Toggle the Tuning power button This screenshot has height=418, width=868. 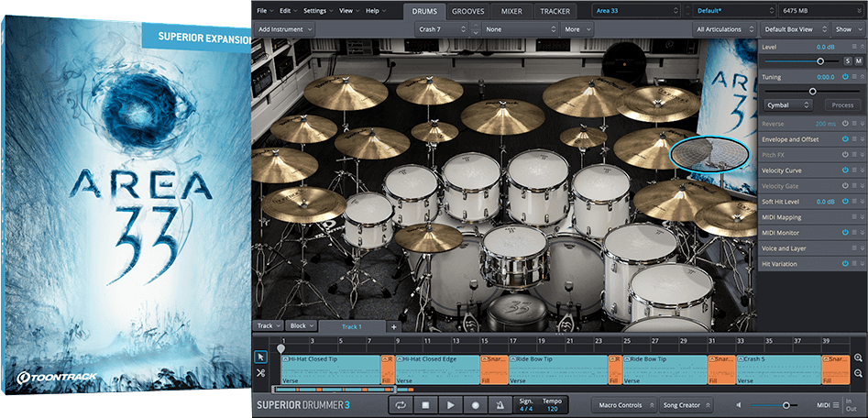pos(845,77)
